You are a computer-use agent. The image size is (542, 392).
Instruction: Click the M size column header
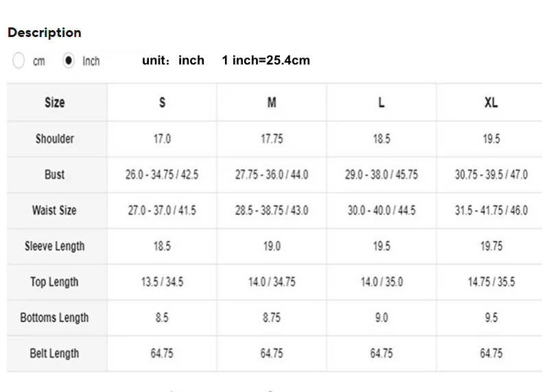click(272, 103)
